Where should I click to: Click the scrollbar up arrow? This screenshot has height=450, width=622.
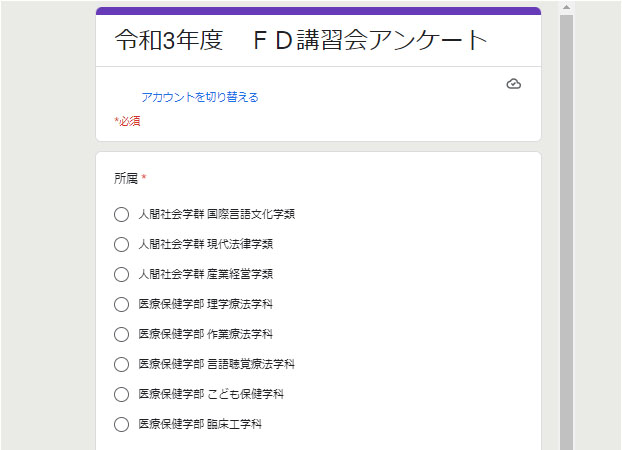[566, 7]
